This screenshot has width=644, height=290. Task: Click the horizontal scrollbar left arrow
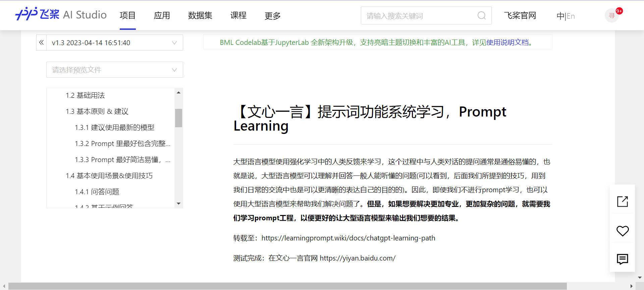[x=4, y=286]
